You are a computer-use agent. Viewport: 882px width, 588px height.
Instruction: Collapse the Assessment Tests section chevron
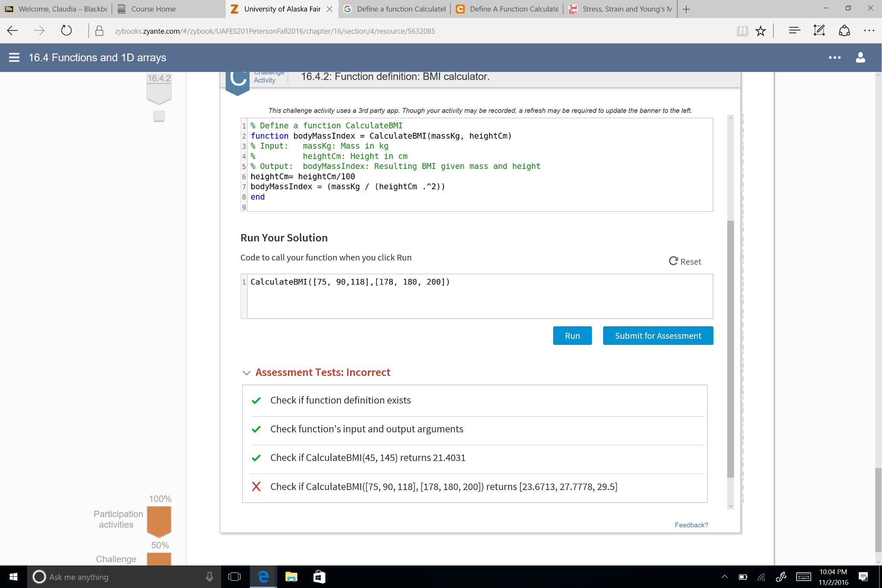[246, 373]
